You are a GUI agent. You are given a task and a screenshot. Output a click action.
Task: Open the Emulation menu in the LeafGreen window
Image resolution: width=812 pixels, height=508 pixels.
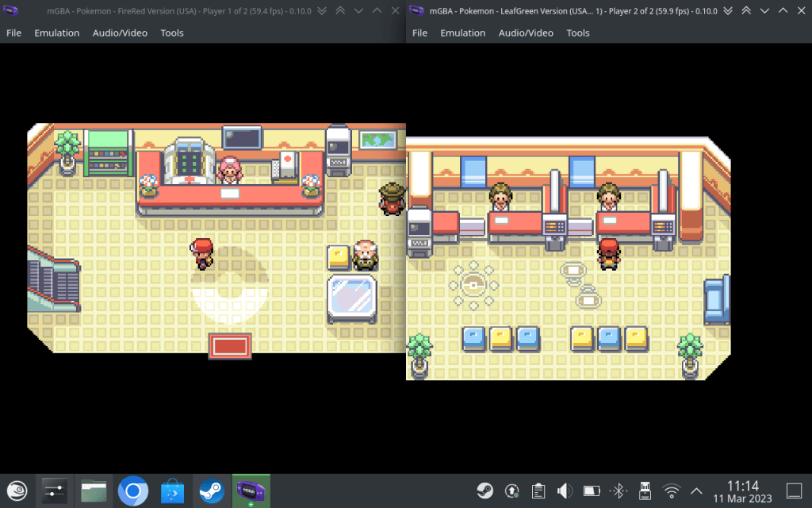click(x=463, y=33)
